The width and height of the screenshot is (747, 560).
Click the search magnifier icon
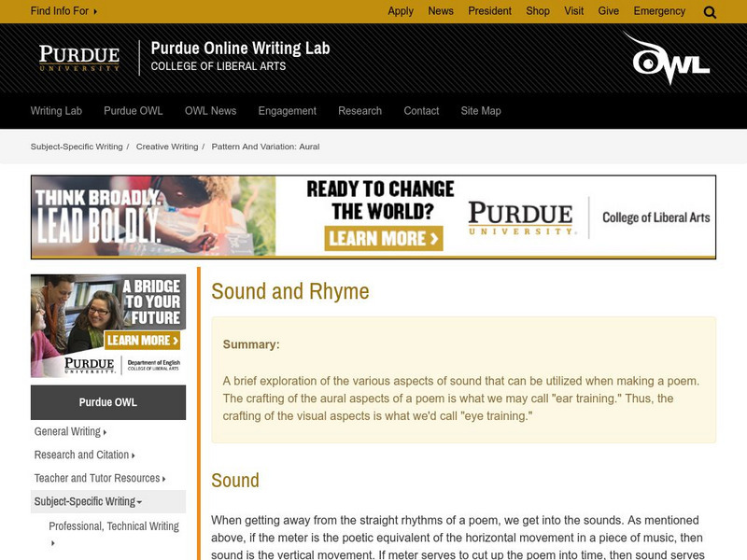click(710, 12)
